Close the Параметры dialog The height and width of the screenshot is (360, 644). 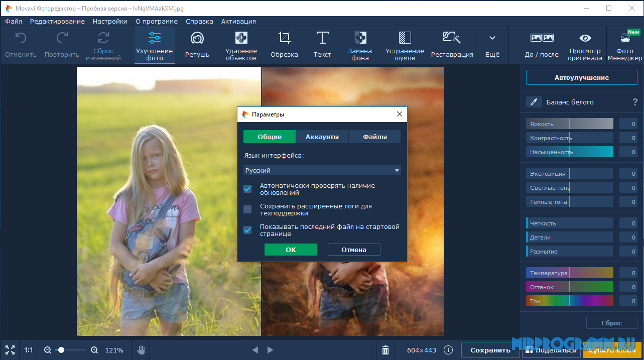tap(400, 114)
